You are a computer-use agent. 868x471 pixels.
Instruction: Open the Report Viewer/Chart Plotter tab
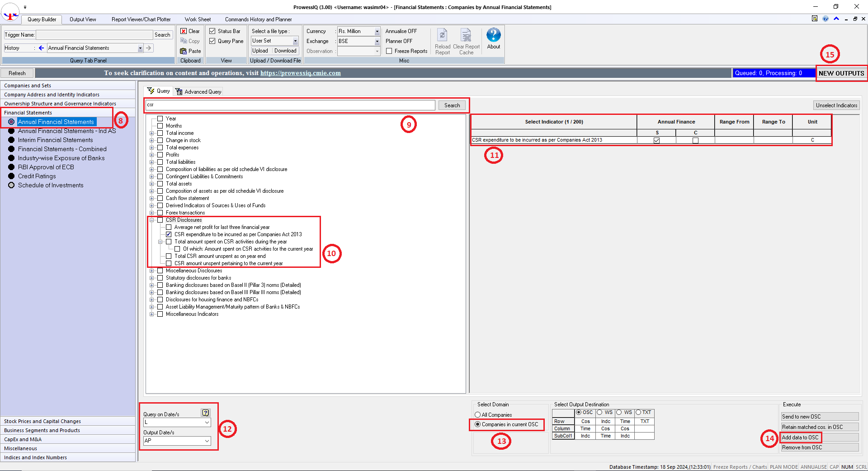[x=141, y=19]
